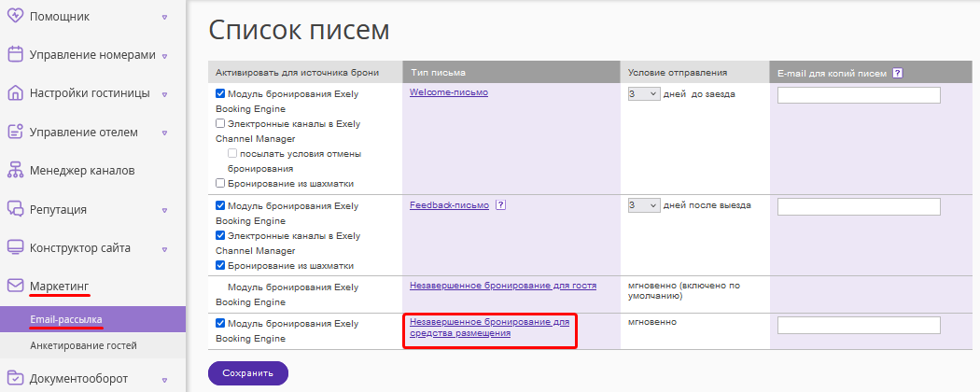The width and height of the screenshot is (980, 392).
Task: Open the Welcome-письмо link
Action: pyautogui.click(x=449, y=91)
